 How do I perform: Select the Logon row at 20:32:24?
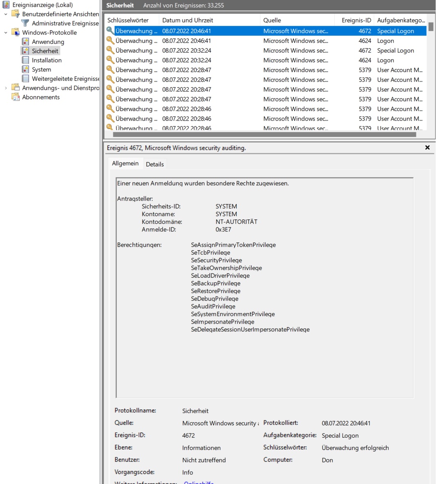coord(266,60)
